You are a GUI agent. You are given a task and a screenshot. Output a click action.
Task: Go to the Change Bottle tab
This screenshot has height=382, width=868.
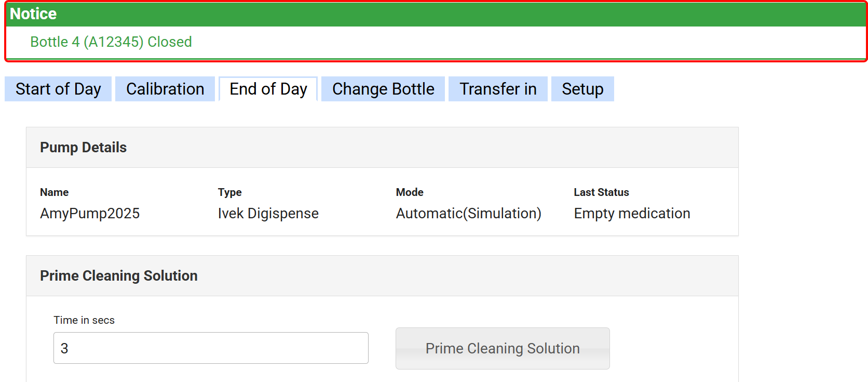[383, 89]
